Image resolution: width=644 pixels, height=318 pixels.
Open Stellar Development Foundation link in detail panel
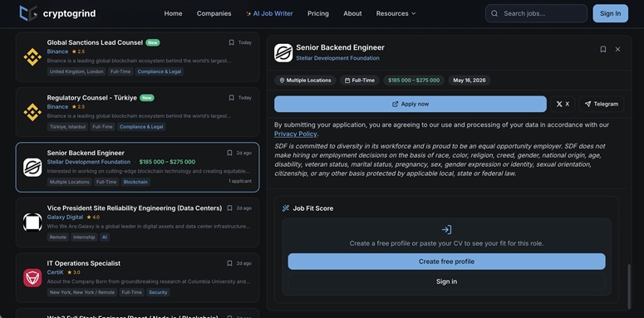click(x=337, y=58)
